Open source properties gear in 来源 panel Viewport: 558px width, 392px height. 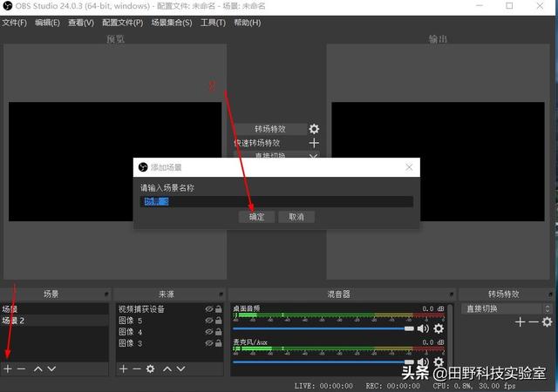coord(151,368)
